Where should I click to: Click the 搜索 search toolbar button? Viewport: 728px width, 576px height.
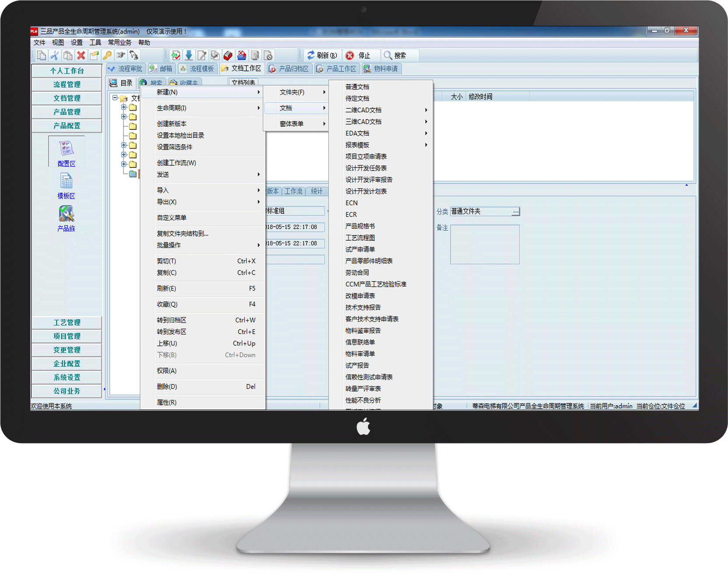pos(395,56)
